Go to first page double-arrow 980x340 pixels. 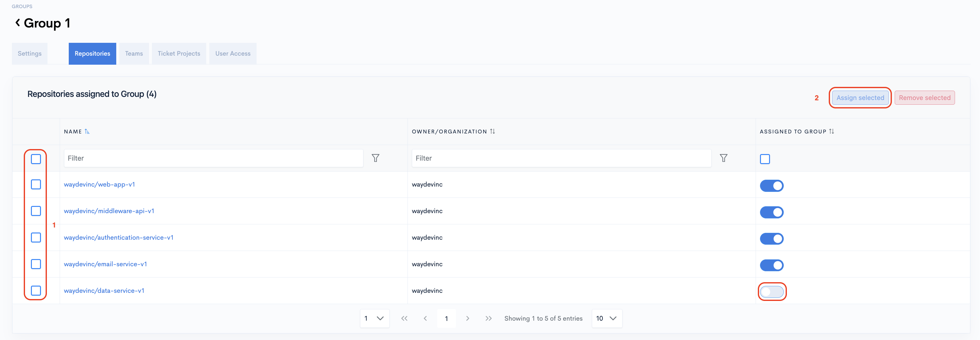coord(404,318)
